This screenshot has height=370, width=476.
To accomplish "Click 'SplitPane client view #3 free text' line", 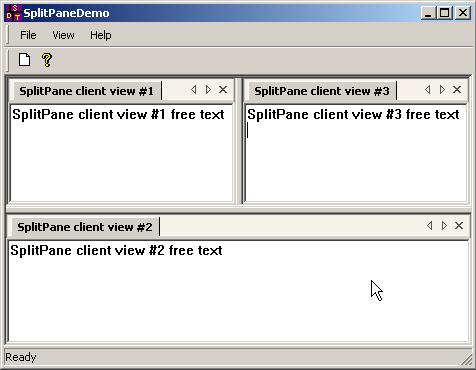I will coord(353,114).
